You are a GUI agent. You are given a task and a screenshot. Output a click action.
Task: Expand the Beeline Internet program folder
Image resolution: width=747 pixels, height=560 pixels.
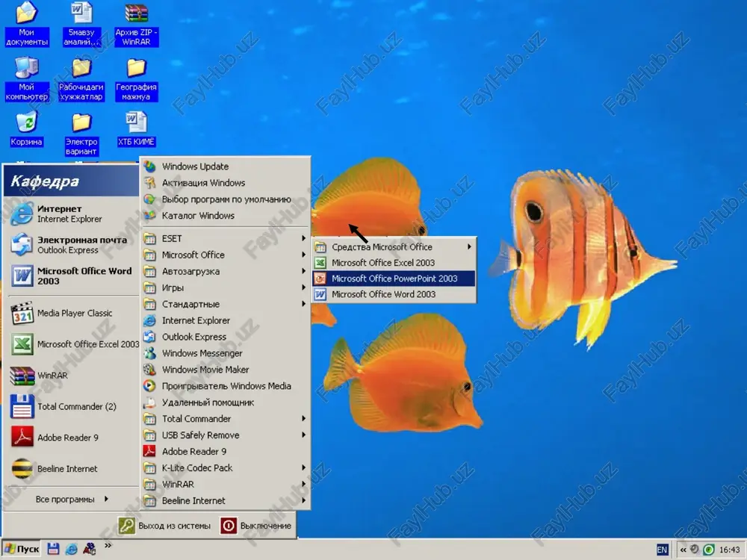click(x=225, y=500)
